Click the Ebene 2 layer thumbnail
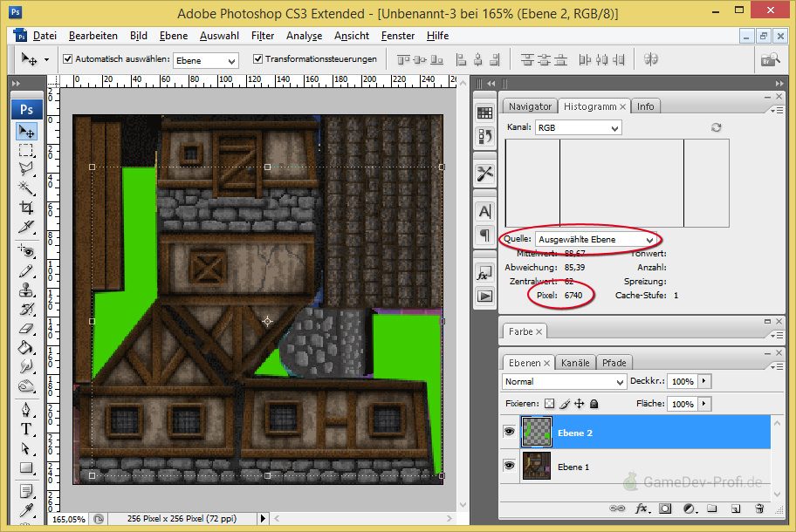Screen dimensions: 796x532 click(x=537, y=432)
